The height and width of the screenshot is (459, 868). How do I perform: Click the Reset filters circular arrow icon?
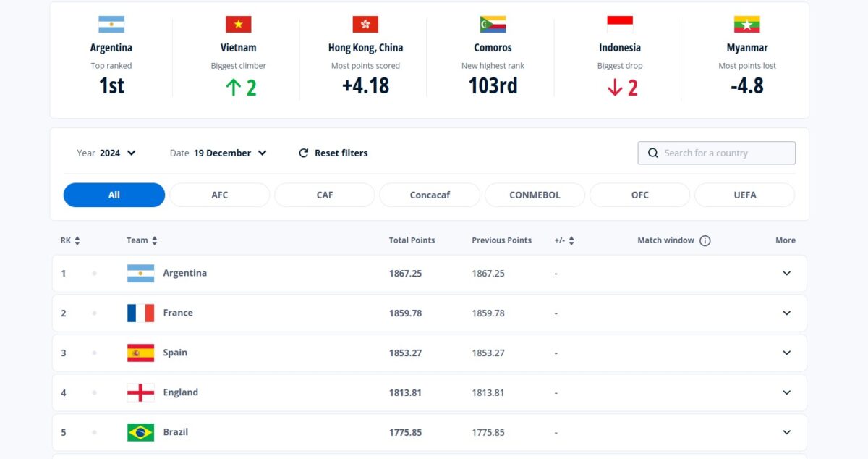pyautogui.click(x=304, y=153)
